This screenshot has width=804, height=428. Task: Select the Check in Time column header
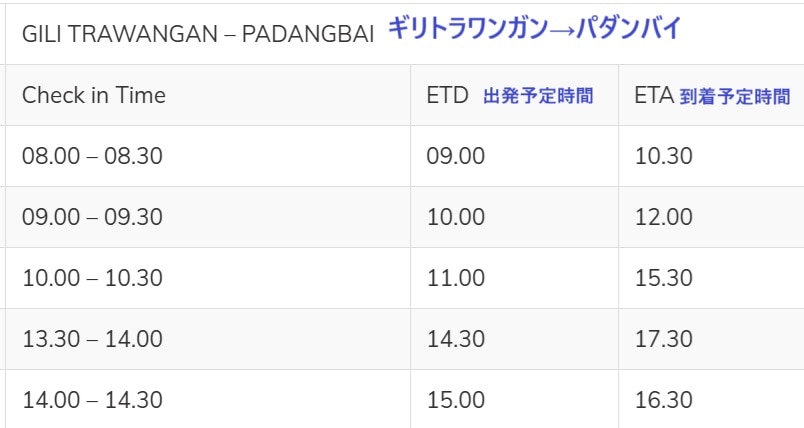(x=94, y=96)
